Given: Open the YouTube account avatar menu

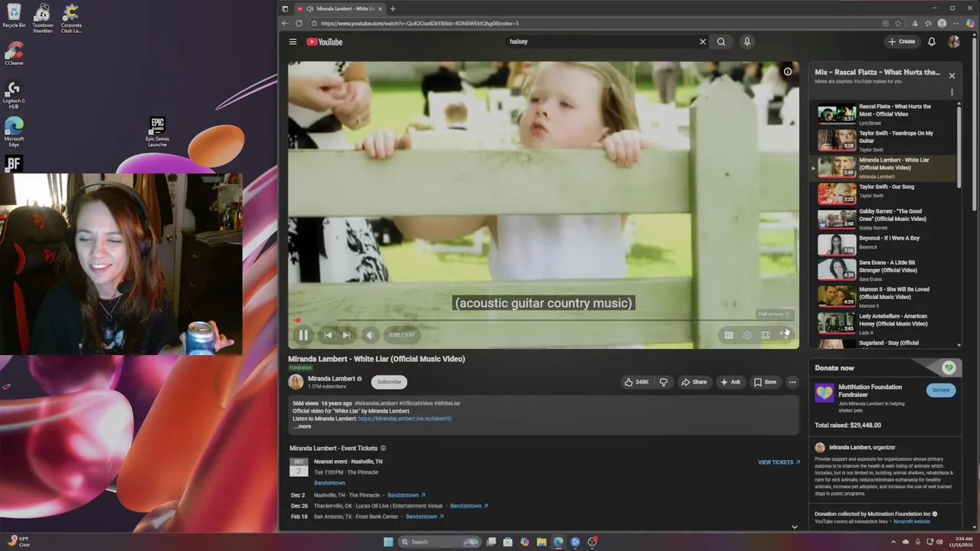Looking at the screenshot, I should click(x=954, y=42).
